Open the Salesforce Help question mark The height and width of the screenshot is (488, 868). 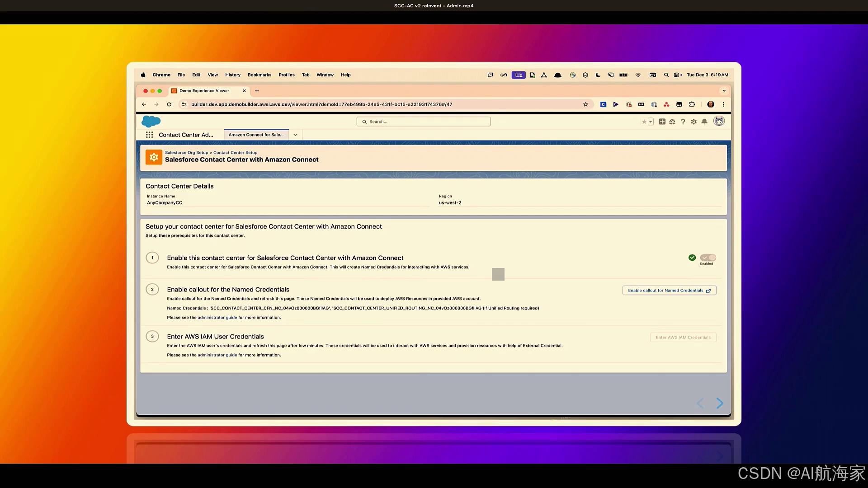(683, 122)
